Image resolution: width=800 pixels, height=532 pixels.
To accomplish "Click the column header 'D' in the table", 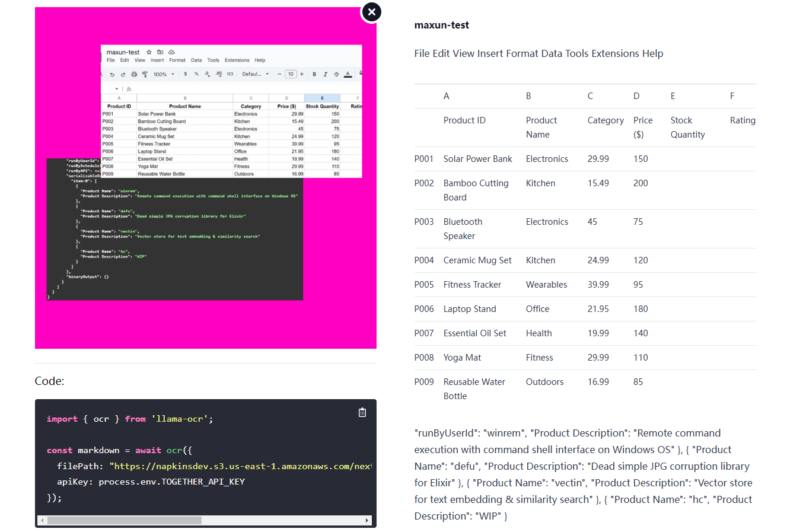I will tap(636, 96).
